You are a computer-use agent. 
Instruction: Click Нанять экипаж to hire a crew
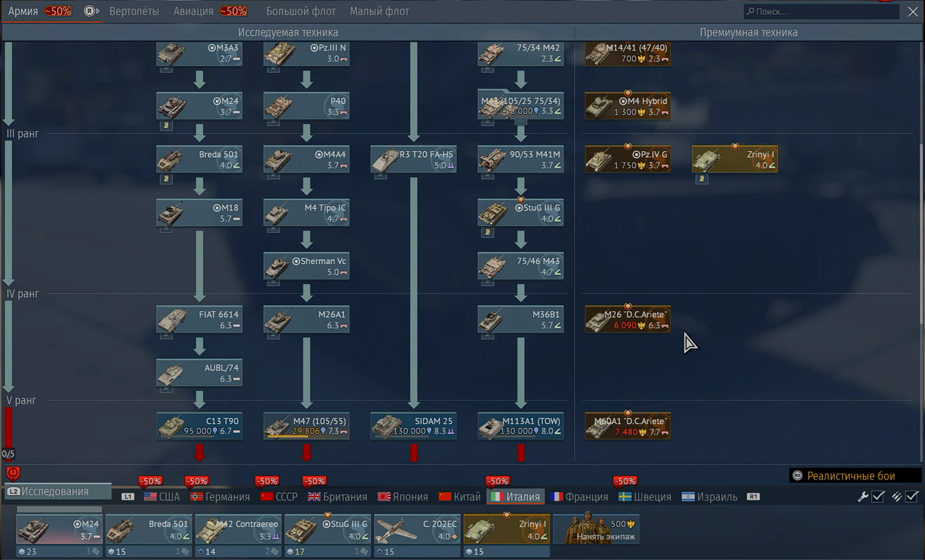pos(596,529)
